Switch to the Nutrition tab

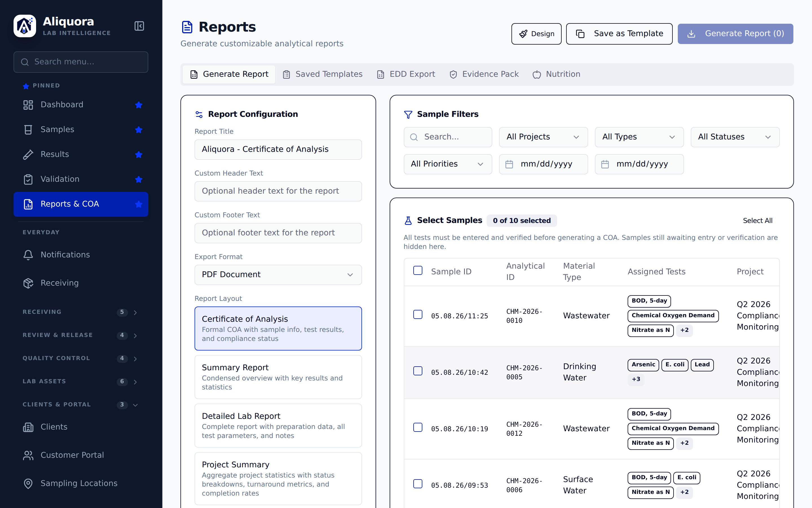556,74
